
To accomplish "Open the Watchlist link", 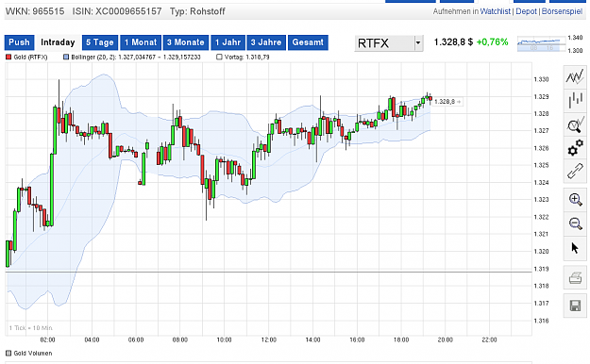I will pos(496,11).
